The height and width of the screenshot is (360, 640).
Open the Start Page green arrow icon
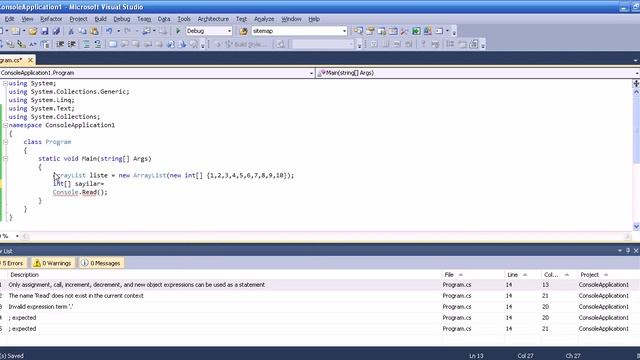[x=416, y=31]
